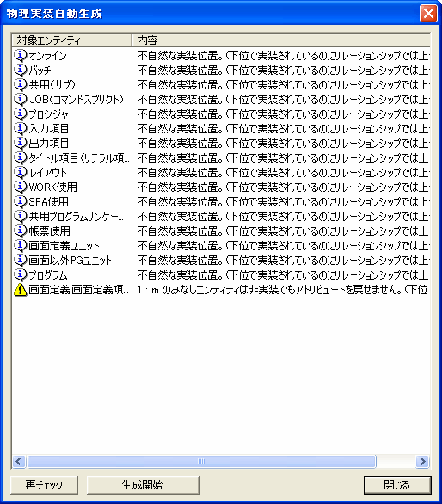
Task: Click the info icon beside レイアウト
Action: tap(20, 173)
